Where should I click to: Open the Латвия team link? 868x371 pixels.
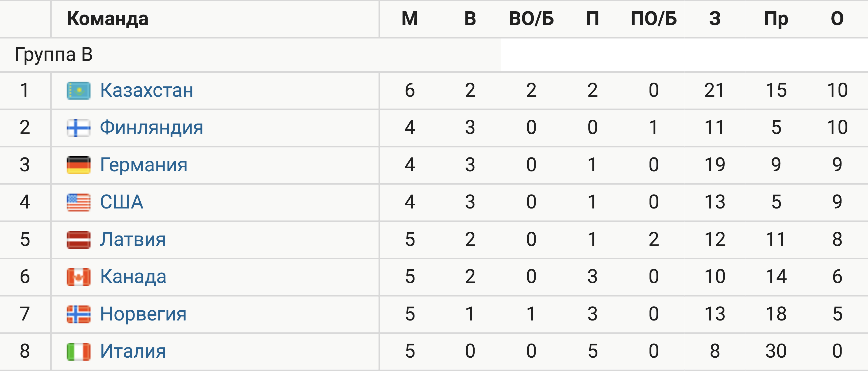133,239
